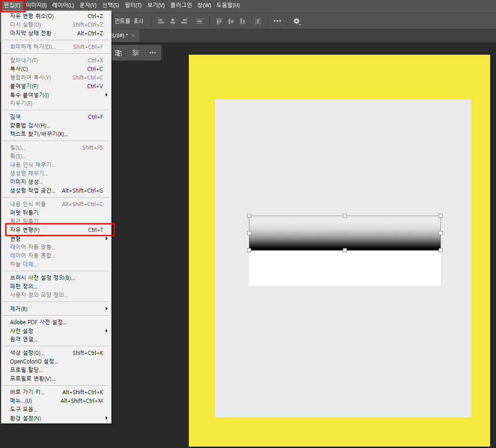The height and width of the screenshot is (448, 496).
Task: Open the 도움말(H) menu
Action: pyautogui.click(x=228, y=5)
